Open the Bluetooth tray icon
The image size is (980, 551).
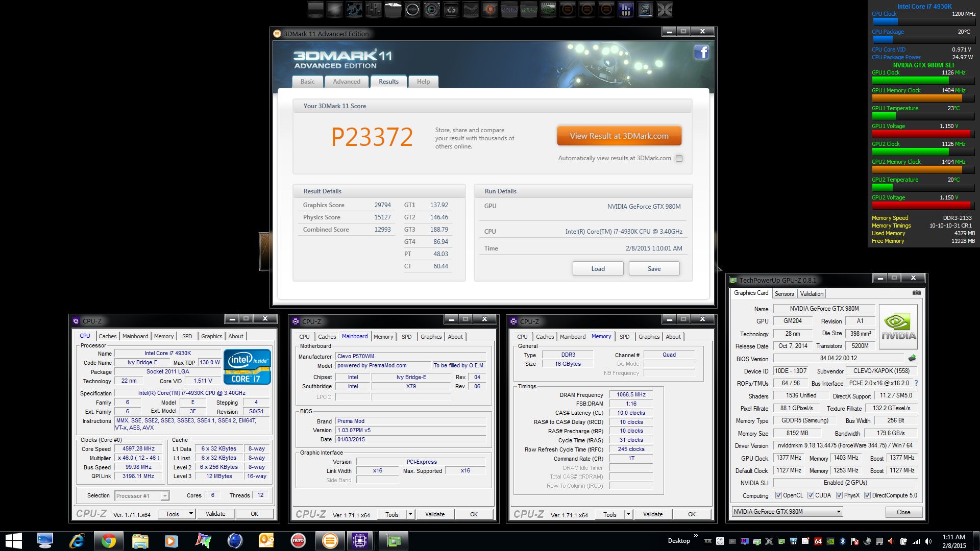(843, 541)
